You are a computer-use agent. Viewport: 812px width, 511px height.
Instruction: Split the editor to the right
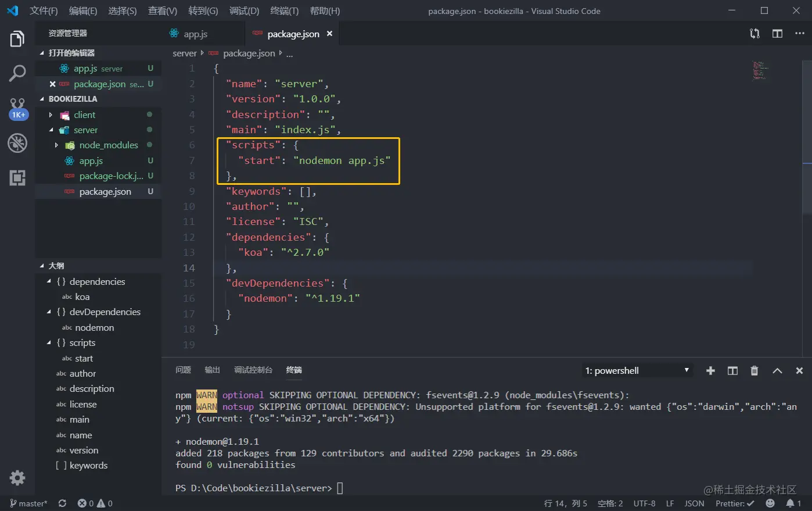coord(777,34)
